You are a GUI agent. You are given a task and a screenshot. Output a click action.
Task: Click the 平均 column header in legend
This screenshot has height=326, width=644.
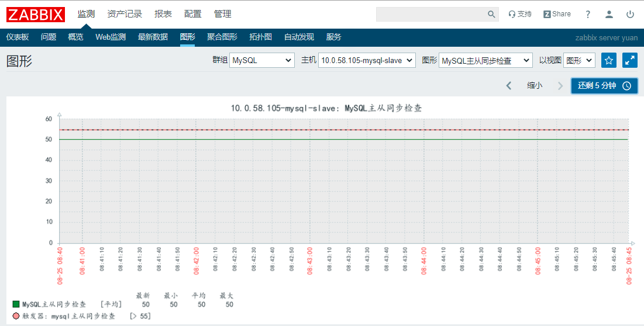(199, 295)
